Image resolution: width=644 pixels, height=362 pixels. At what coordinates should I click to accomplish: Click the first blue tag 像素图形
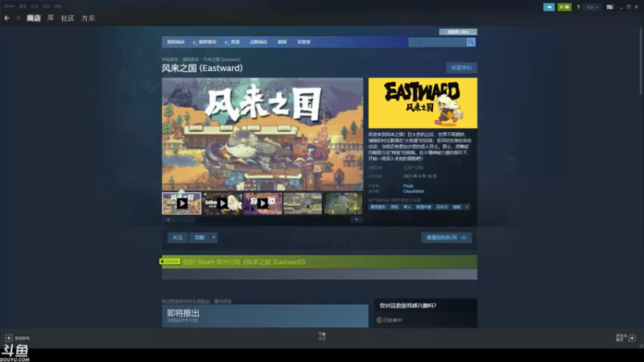coord(378,207)
